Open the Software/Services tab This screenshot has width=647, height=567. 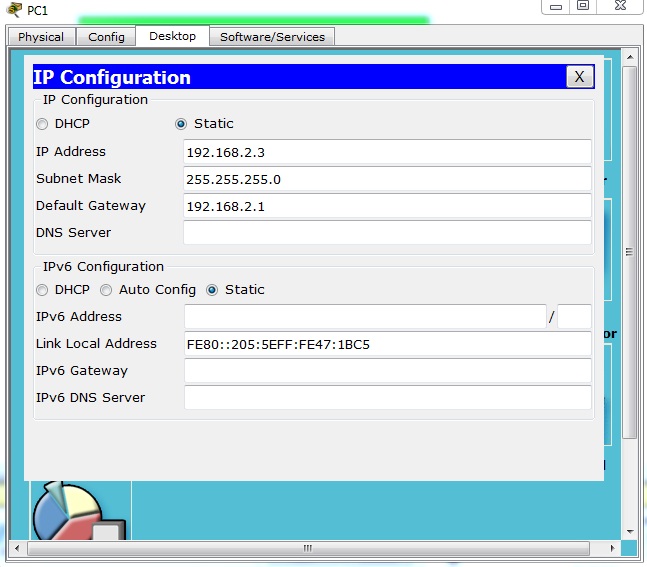[272, 37]
